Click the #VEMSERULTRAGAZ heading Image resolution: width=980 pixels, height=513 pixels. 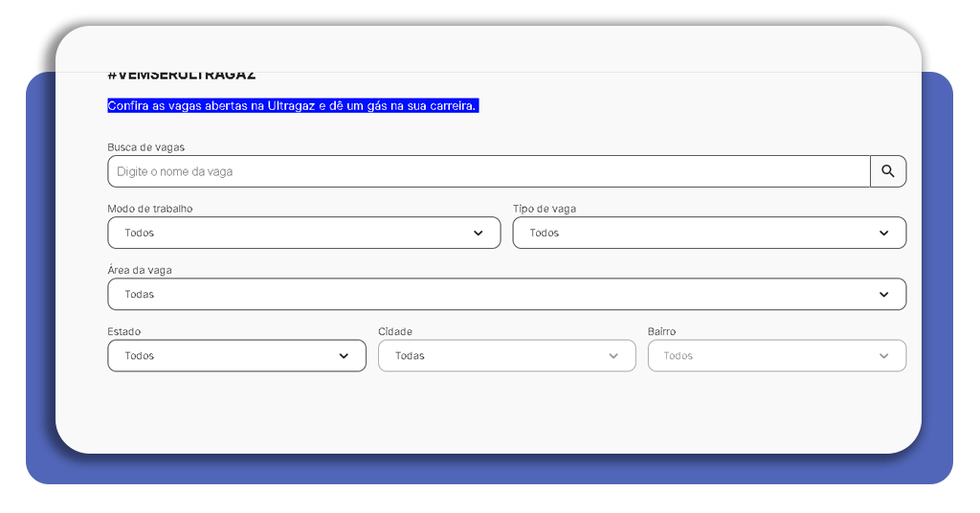181,76
